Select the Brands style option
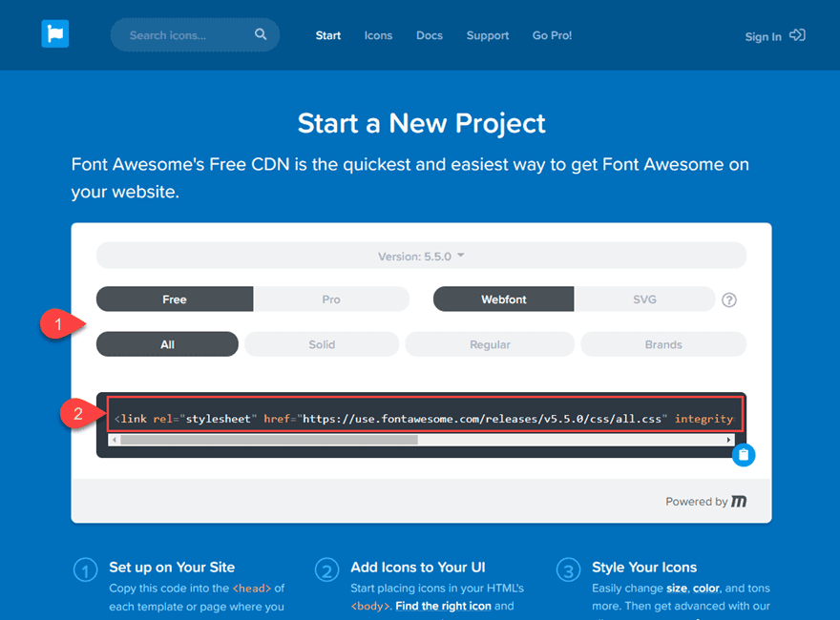This screenshot has height=620, width=840. 663,344
